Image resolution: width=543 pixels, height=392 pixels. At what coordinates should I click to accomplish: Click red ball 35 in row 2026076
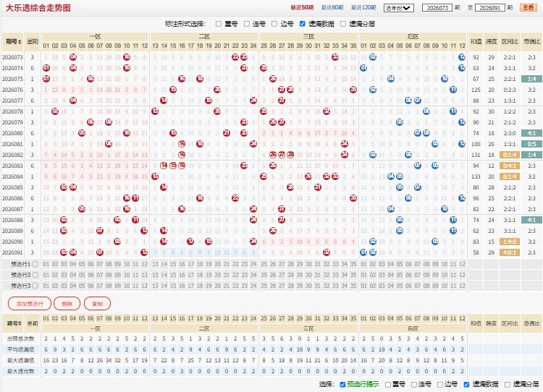(x=353, y=90)
